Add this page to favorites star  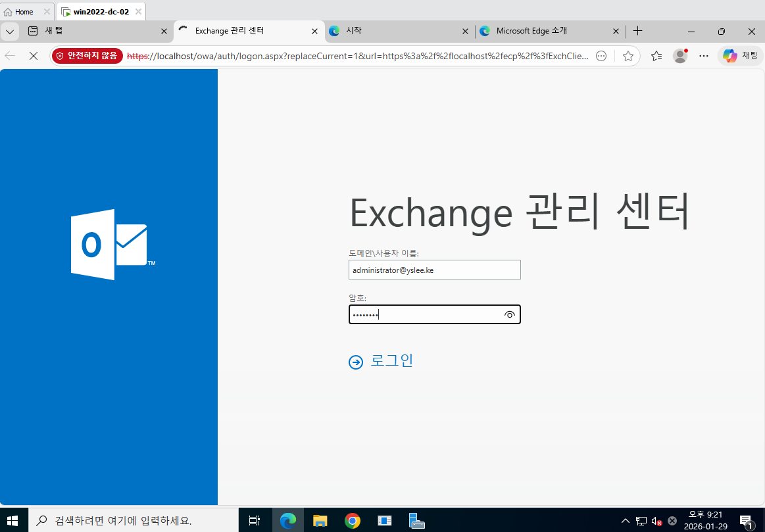pyautogui.click(x=628, y=56)
